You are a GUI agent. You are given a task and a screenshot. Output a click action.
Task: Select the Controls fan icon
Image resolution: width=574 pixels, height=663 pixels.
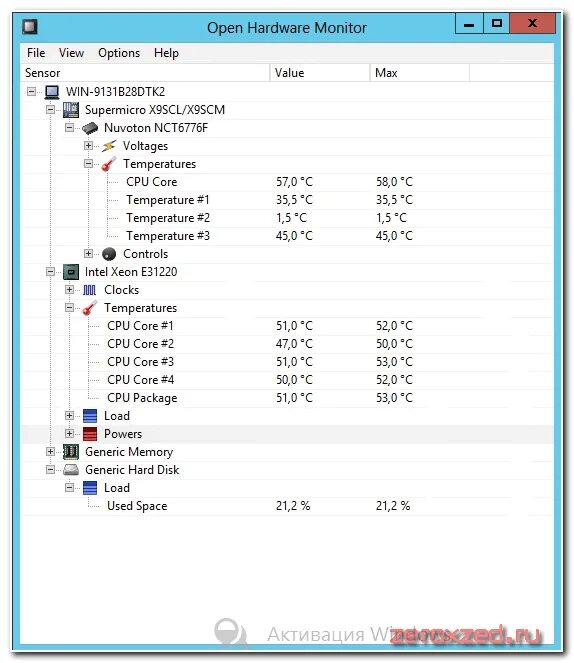pyautogui.click(x=109, y=254)
